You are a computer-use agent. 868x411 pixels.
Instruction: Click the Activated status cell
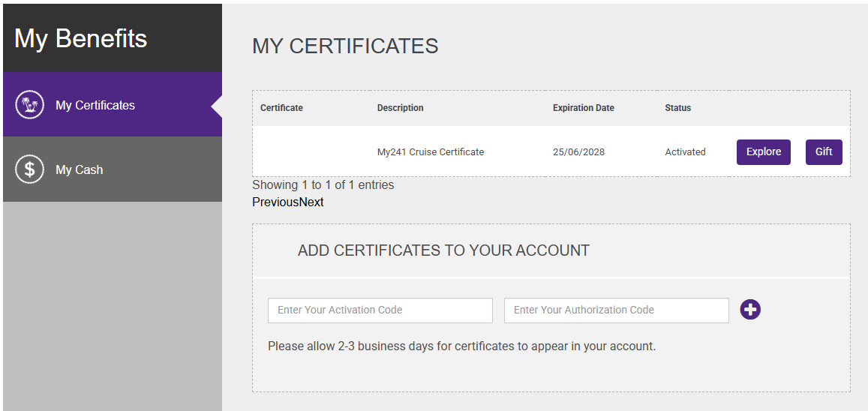[x=685, y=152]
